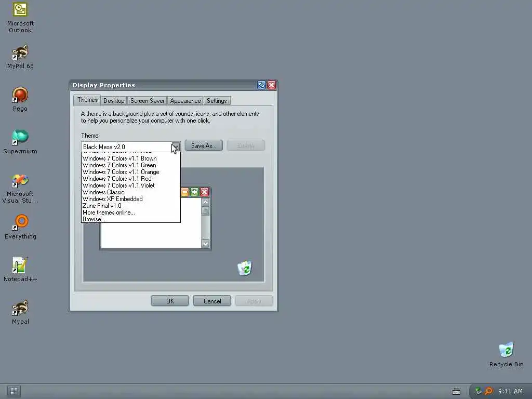The image size is (532, 399).
Task: Open the Start menu button
Action: 14,391
